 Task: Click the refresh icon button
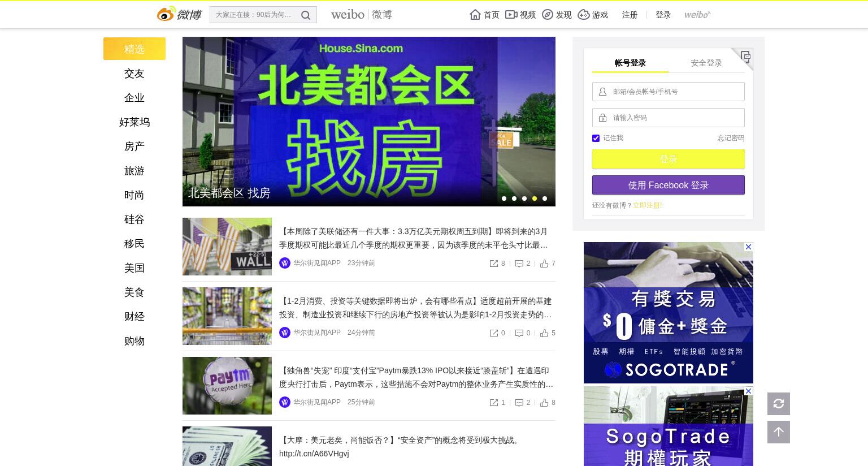click(779, 404)
